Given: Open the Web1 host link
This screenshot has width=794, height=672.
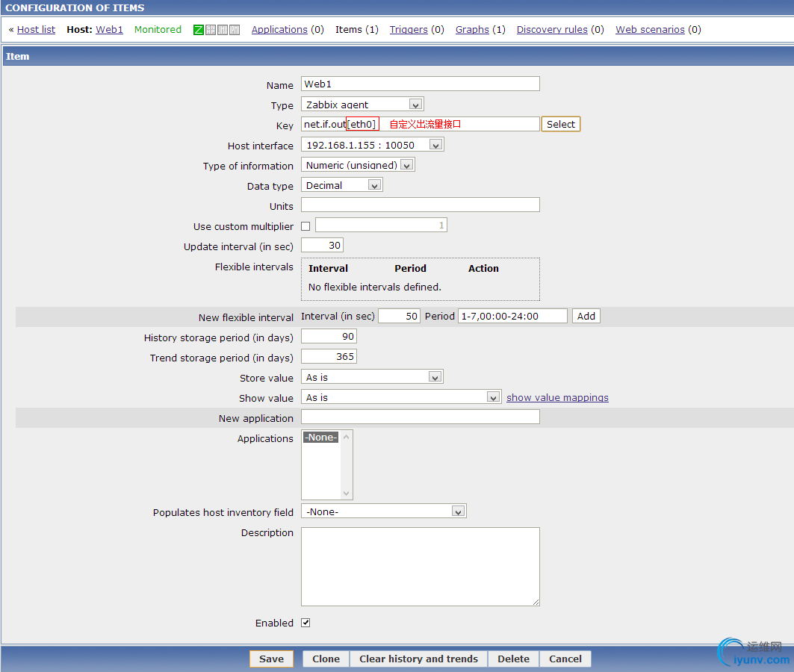Looking at the screenshot, I should tap(109, 29).
